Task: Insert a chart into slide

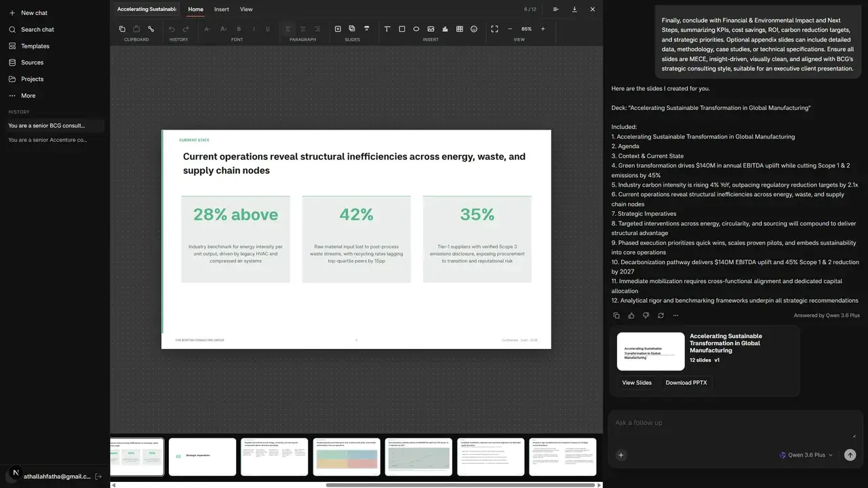Action: pos(445,29)
